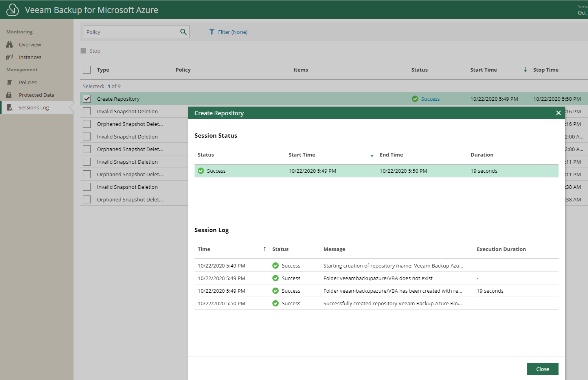Click success icon for 'does not exist' log entry
This screenshot has width=588, height=380.
pyautogui.click(x=276, y=278)
